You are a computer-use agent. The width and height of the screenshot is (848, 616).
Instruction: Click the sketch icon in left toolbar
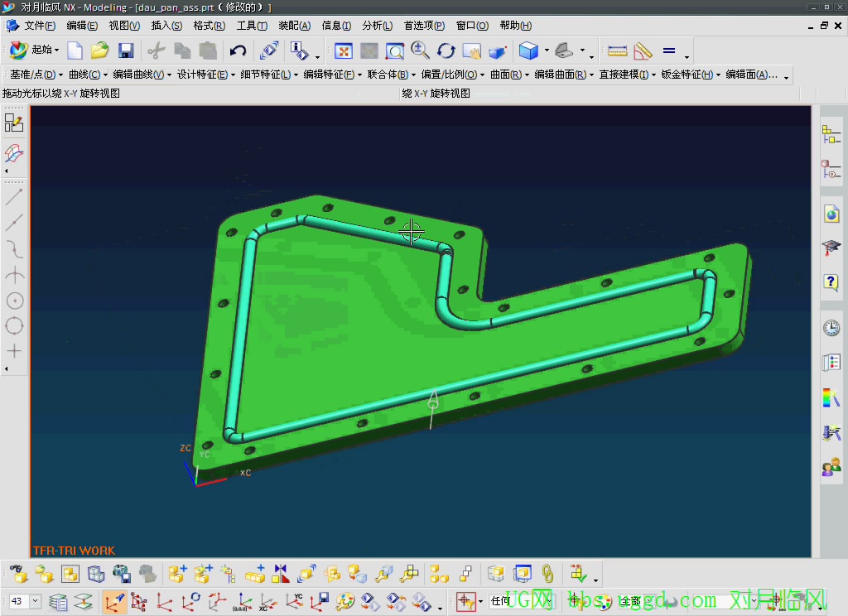14,123
